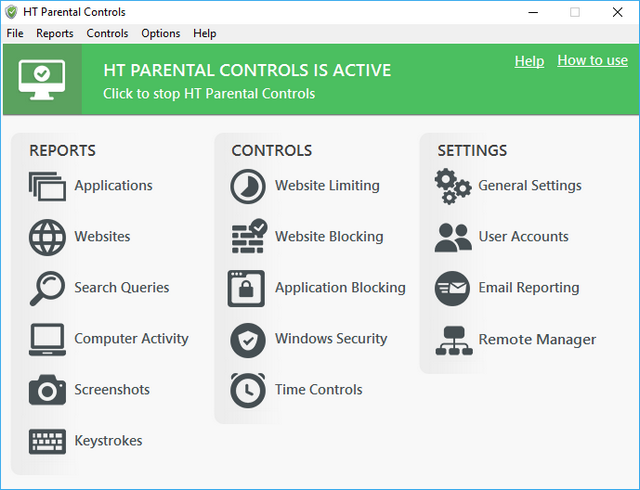The image size is (640, 490).
Task: Select the Website Blocking brick wall icon
Action: pyautogui.click(x=248, y=237)
